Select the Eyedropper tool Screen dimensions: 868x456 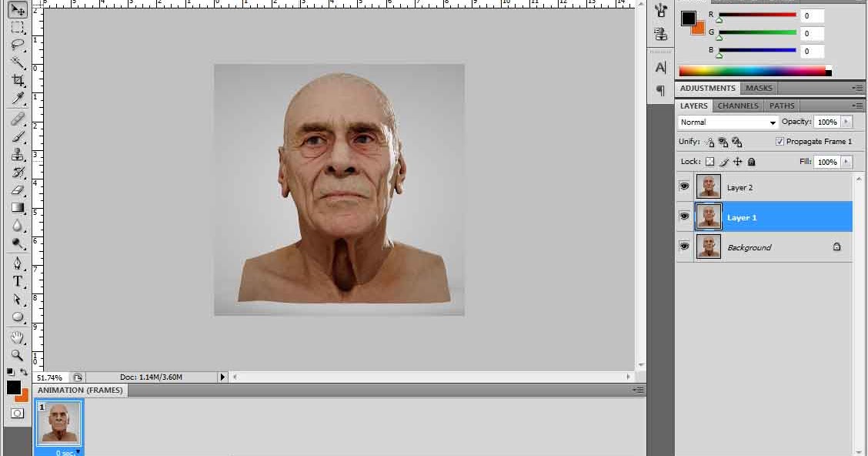click(x=18, y=99)
